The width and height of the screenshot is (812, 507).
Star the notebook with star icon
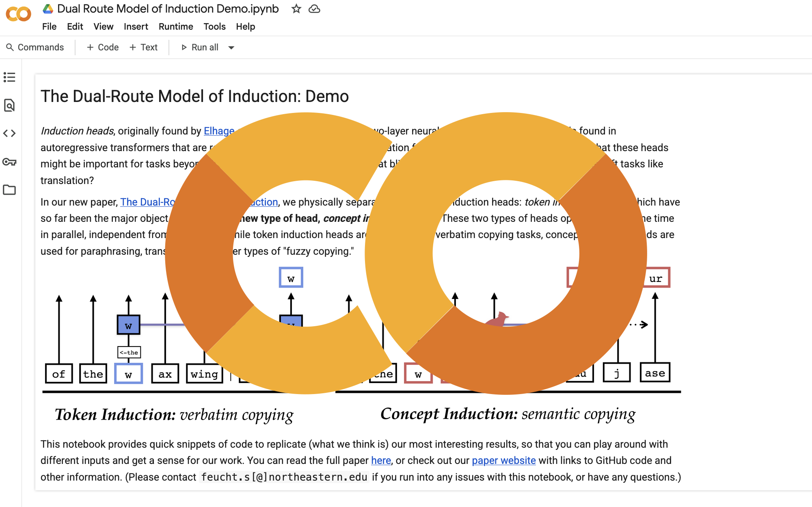click(x=296, y=9)
